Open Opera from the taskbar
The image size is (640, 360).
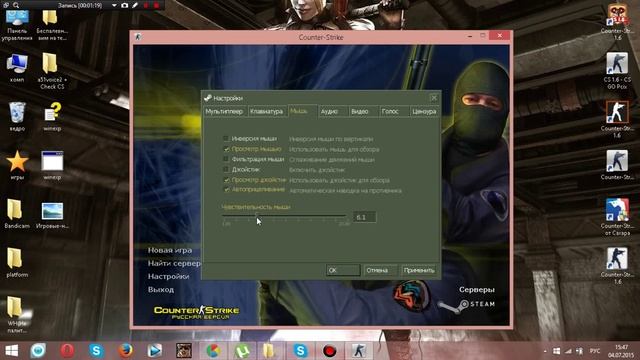click(67, 351)
